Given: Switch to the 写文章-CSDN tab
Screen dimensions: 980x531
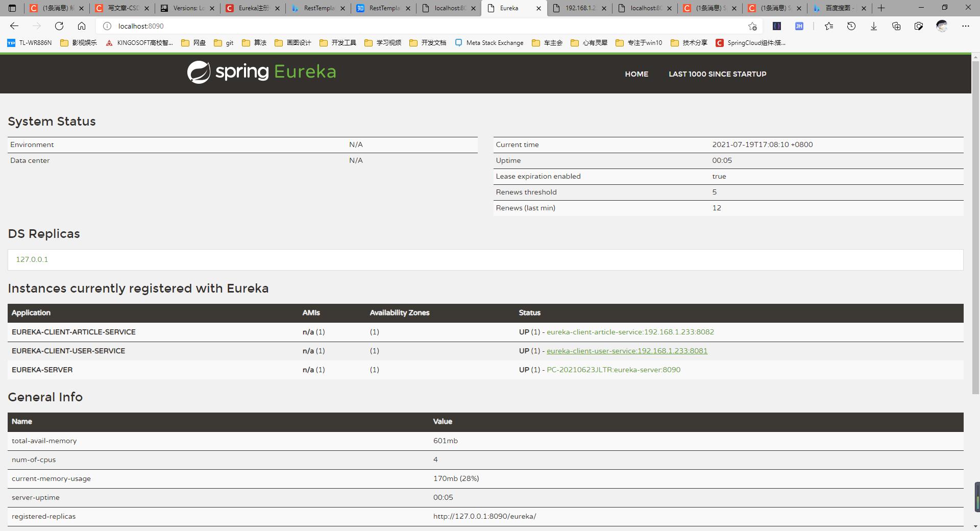Looking at the screenshot, I should (122, 8).
